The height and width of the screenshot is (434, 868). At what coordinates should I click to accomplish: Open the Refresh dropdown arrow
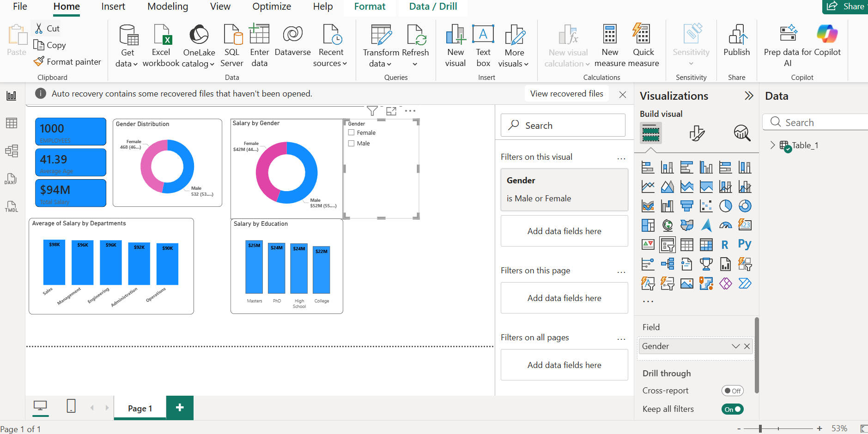(415, 64)
